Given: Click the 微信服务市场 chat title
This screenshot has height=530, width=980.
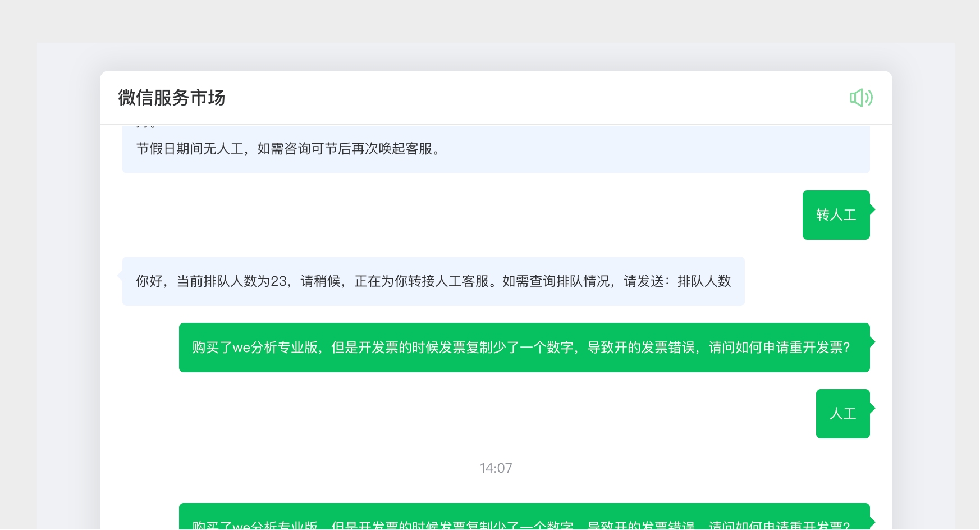Looking at the screenshot, I should click(172, 98).
